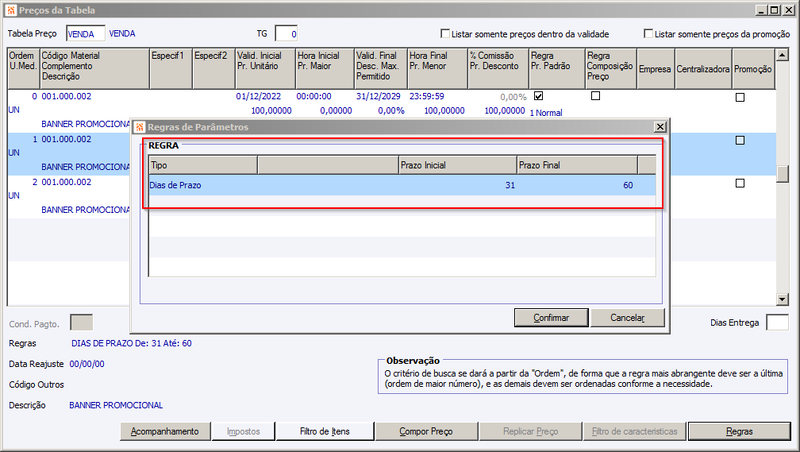This screenshot has height=452, width=800.
Task: Check Regra Composição Preço for order 0
Action: tap(595, 95)
